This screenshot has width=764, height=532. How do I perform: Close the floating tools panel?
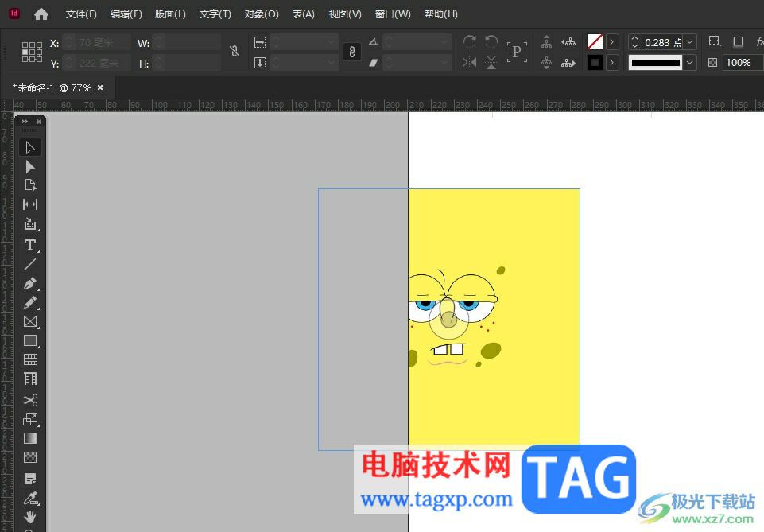[x=39, y=122]
